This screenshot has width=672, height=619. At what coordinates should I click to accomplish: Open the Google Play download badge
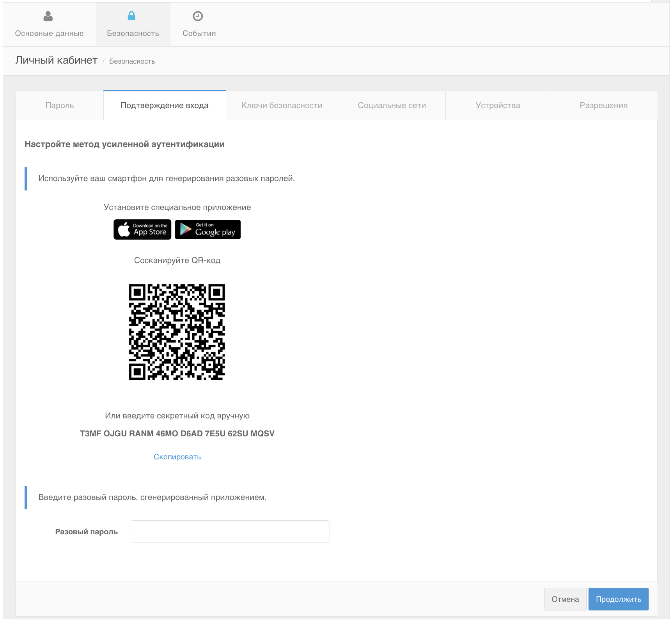(x=207, y=229)
